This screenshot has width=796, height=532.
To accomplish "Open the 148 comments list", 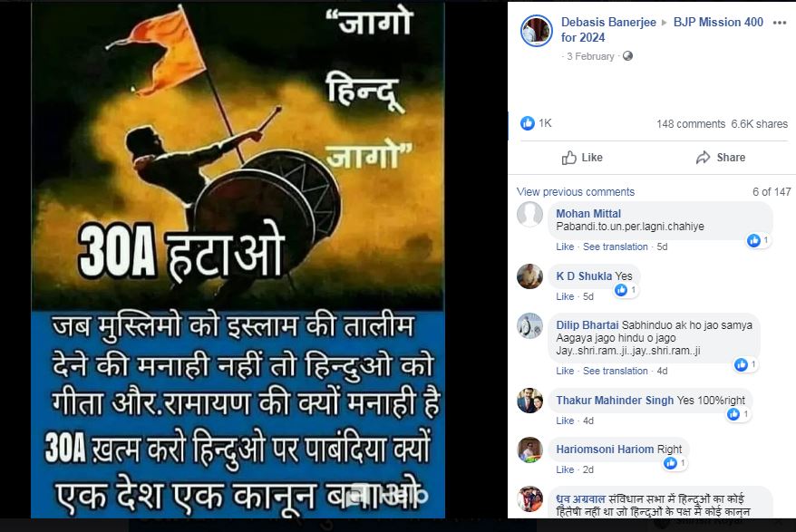I will [691, 124].
